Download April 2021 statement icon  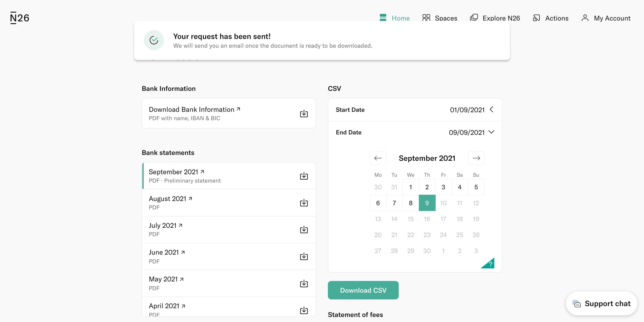(304, 310)
